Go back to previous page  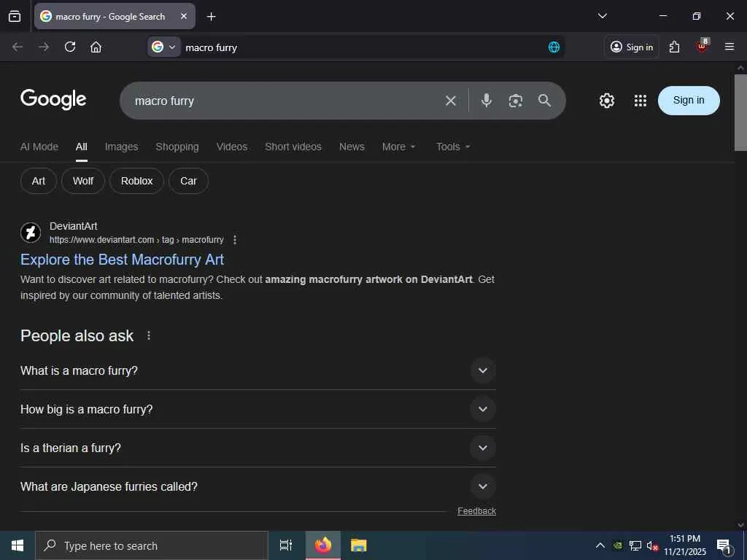(18, 47)
